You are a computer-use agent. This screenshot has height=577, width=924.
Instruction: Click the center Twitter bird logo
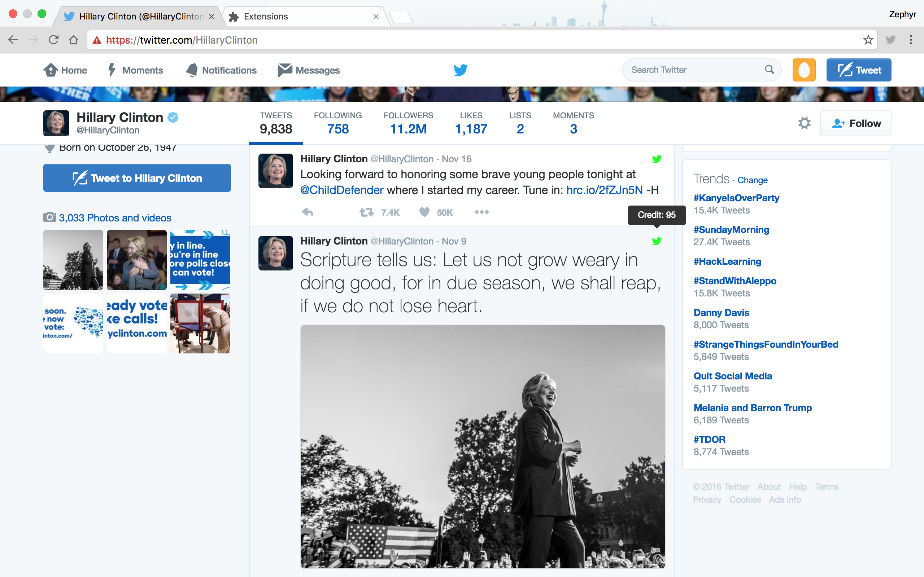point(461,70)
